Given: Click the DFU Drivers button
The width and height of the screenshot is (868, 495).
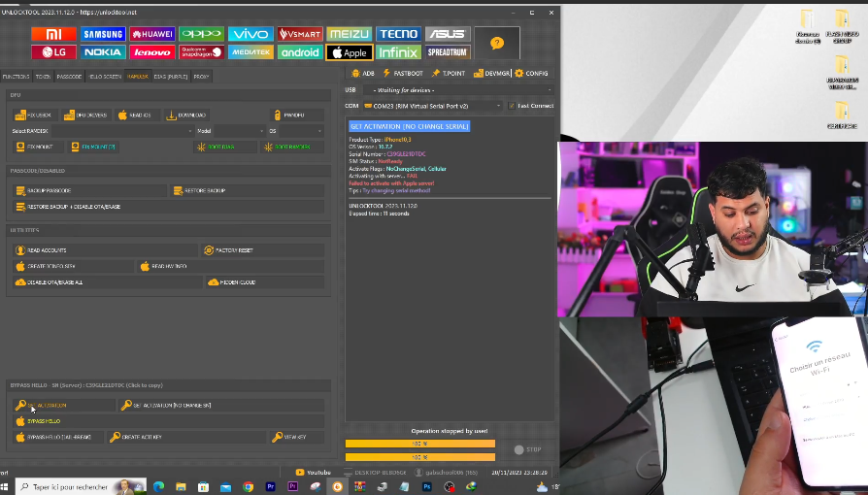Looking at the screenshot, I should click(x=85, y=115).
